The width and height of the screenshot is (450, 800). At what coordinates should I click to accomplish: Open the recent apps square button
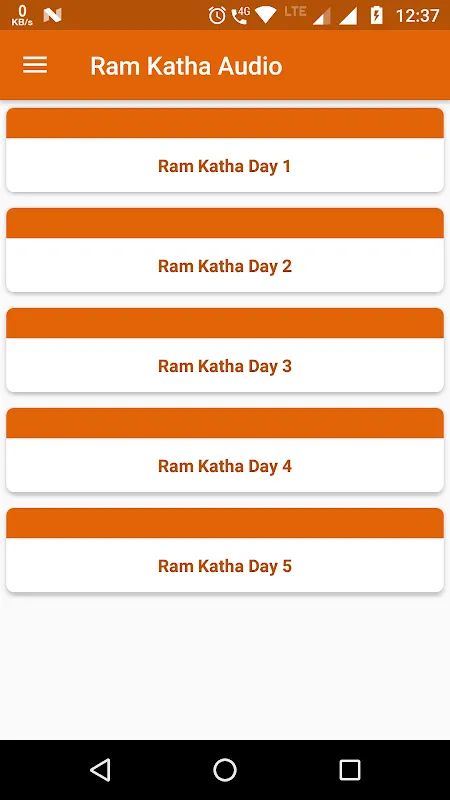point(349,769)
